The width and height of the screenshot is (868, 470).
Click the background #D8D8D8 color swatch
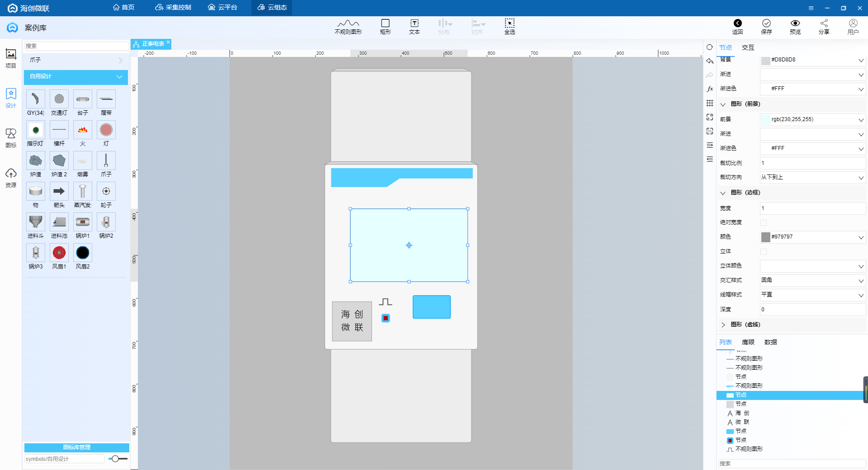click(765, 61)
